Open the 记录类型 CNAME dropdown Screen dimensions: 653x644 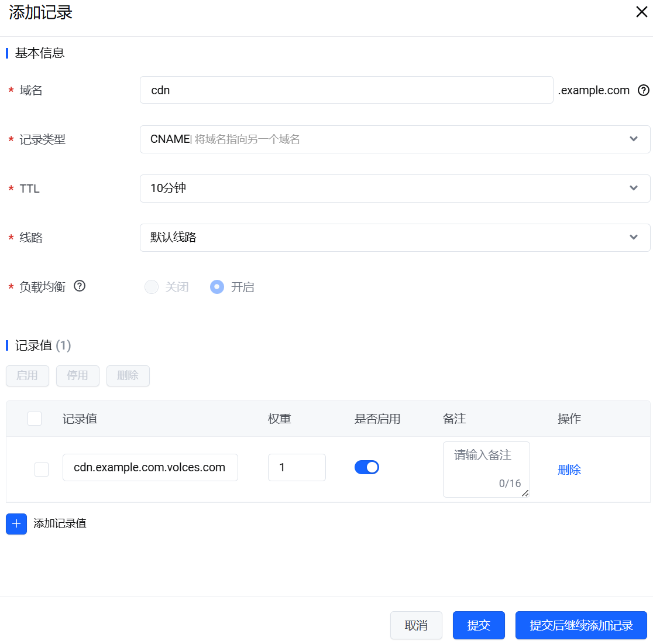(x=395, y=139)
